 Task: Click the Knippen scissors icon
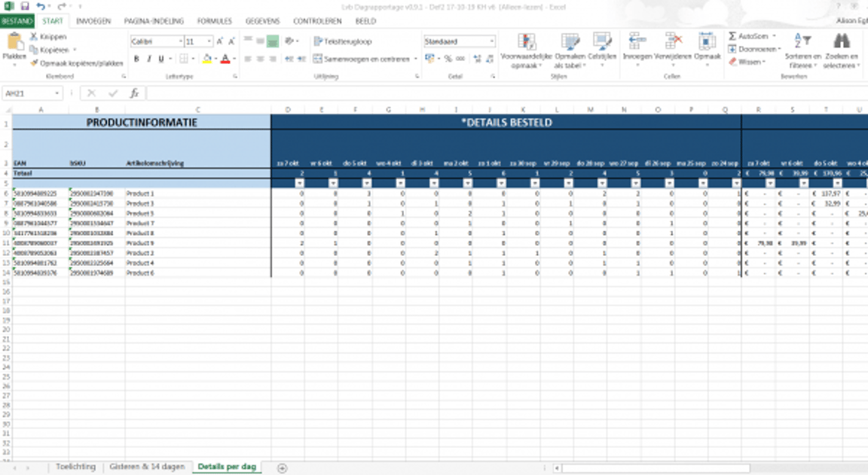[34, 36]
